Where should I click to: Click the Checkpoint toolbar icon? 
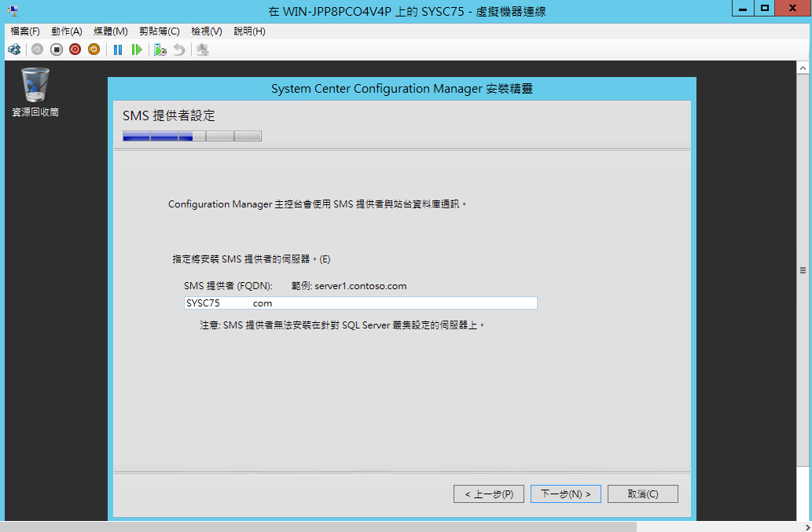point(160,50)
